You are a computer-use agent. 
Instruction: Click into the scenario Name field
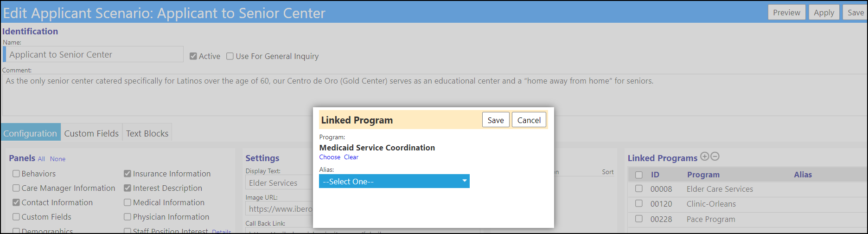[x=94, y=54]
